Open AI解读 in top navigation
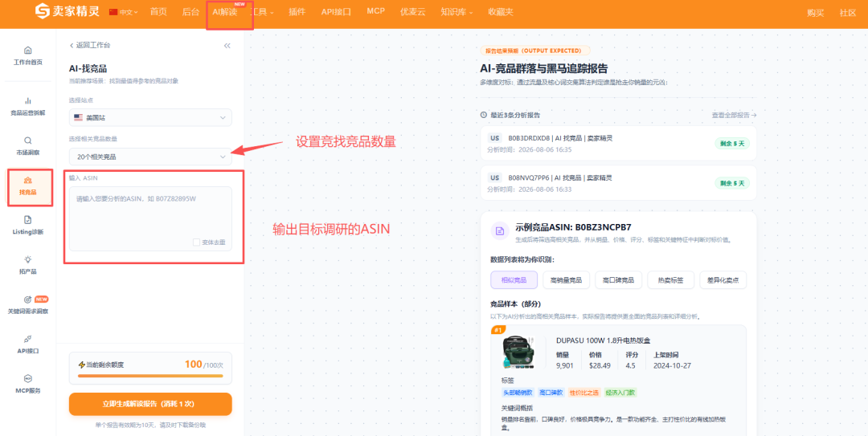Viewport: 868px width, 436px height. coord(225,11)
